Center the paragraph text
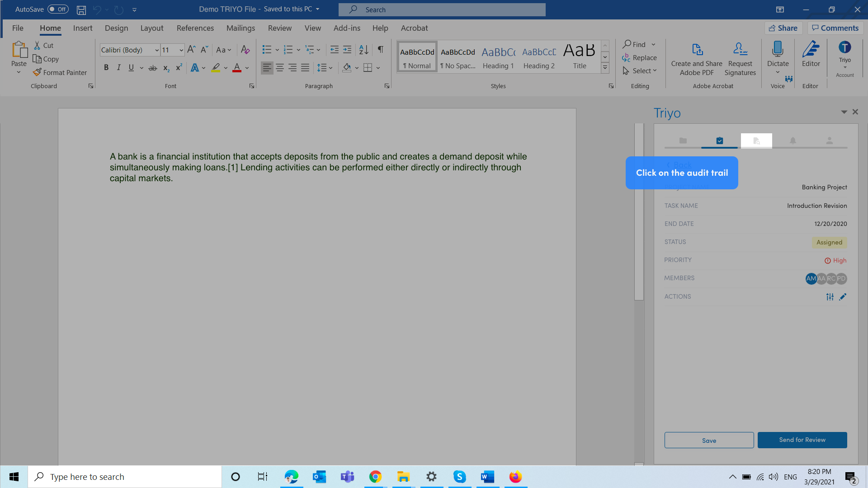868x488 pixels. point(280,68)
